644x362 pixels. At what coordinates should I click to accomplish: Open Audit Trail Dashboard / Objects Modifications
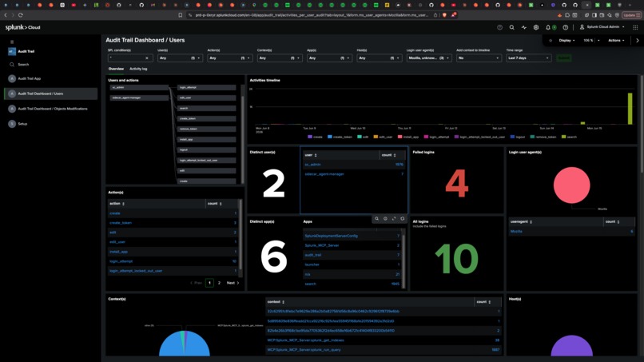(53, 109)
